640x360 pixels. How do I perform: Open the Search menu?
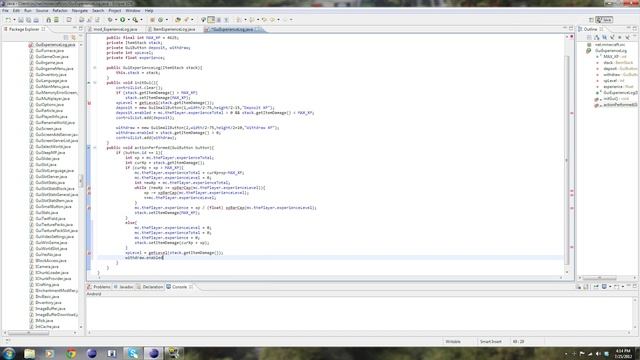(98, 11)
